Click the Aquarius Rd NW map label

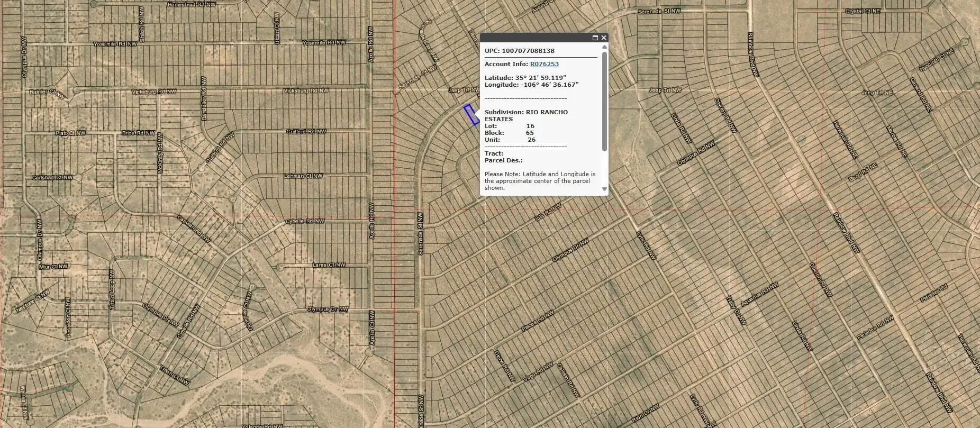760,294
